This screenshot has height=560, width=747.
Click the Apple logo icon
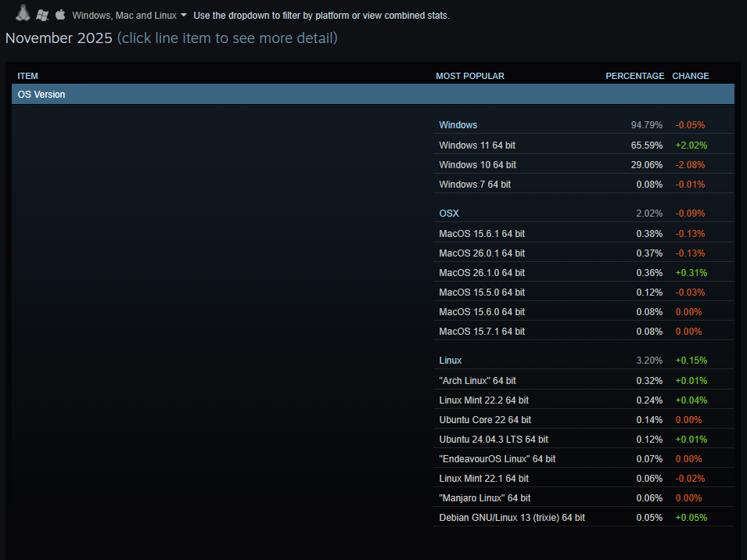coord(60,14)
